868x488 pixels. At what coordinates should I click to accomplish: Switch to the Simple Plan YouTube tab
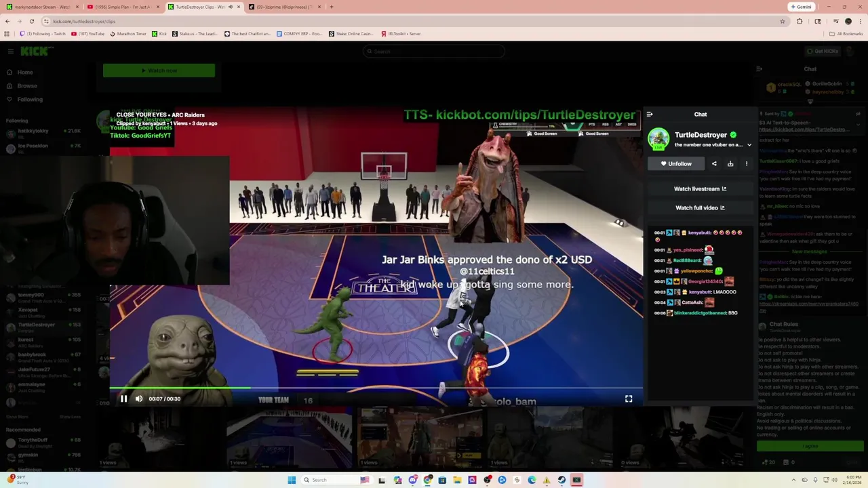pyautogui.click(x=122, y=7)
